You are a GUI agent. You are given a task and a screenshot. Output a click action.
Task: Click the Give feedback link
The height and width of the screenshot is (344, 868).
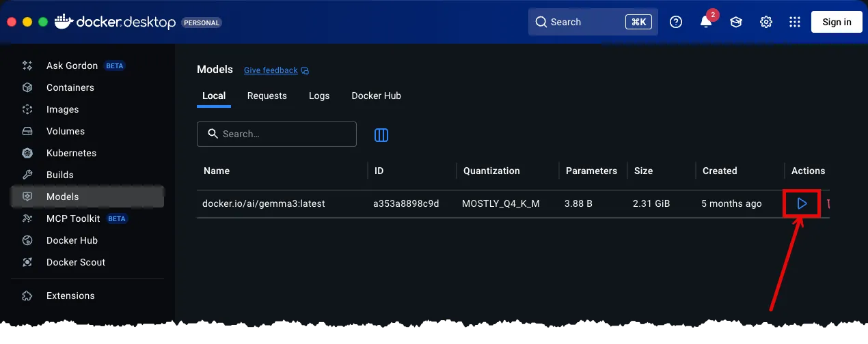click(x=271, y=70)
